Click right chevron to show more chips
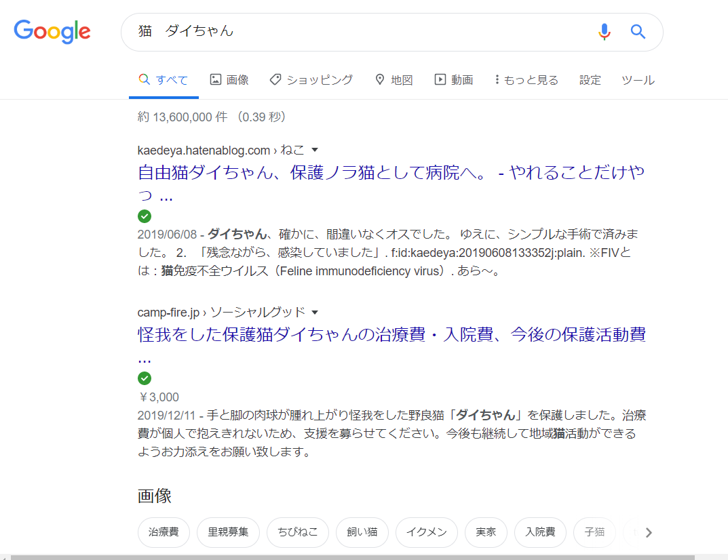Image resolution: width=728 pixels, height=560 pixels. click(x=649, y=533)
